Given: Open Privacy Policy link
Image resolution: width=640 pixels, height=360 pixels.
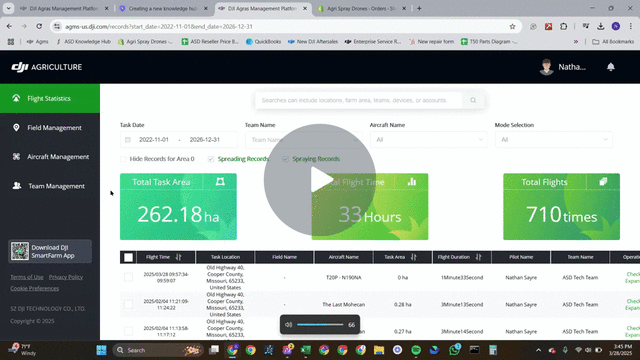Looking at the screenshot, I should (x=66, y=277).
